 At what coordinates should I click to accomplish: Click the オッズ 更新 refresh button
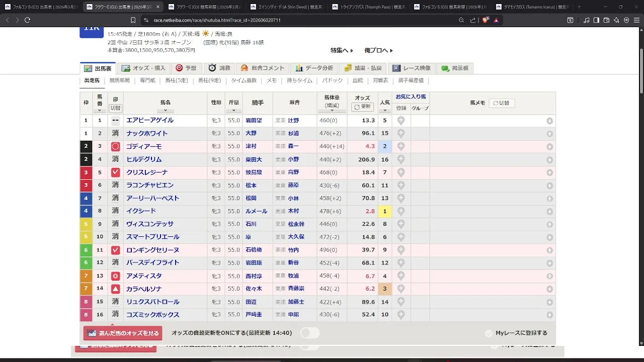[x=362, y=107]
